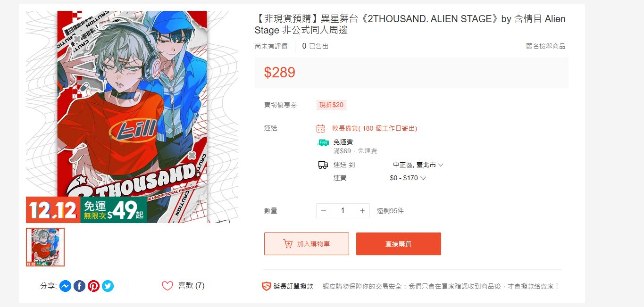Image resolution: width=644 pixels, height=307 pixels.
Task: Share product on Twitter
Action: click(x=108, y=286)
